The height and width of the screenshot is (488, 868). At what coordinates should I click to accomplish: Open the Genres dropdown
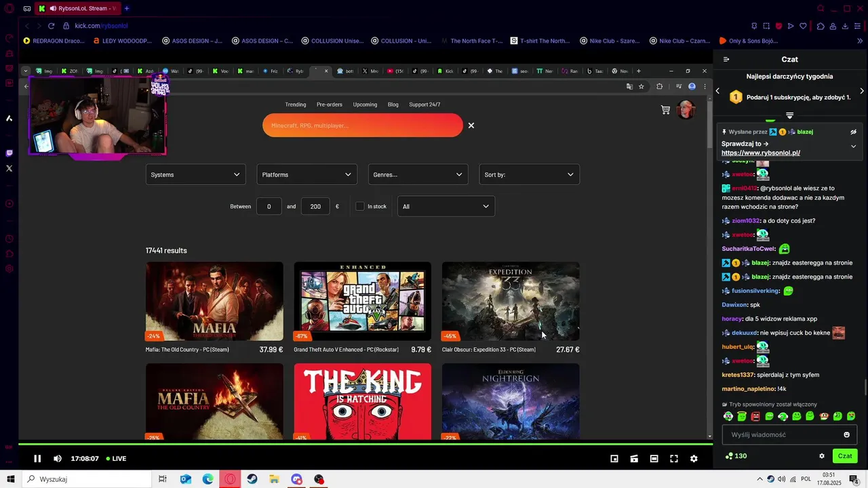coord(418,174)
